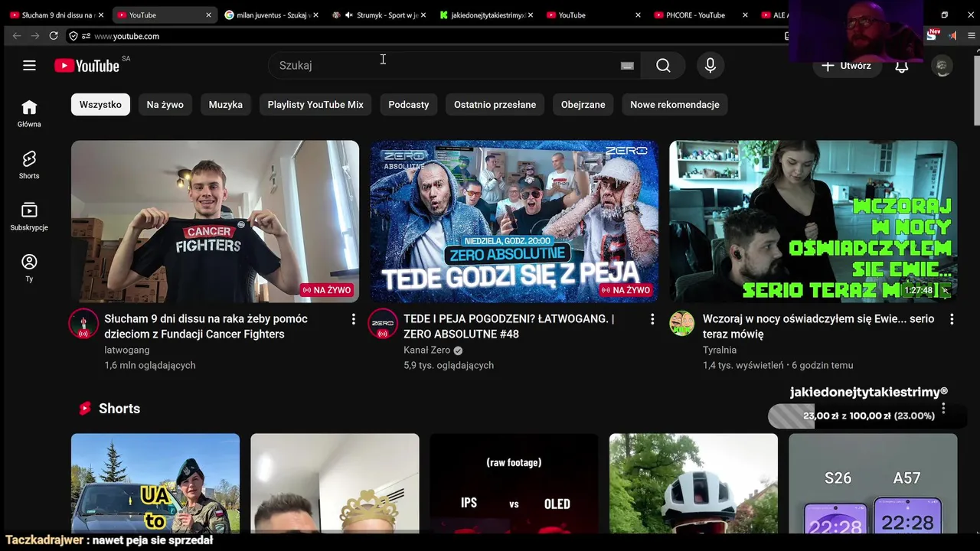Start voice search with the microphone
This screenshot has height=551, width=980.
pos(710,66)
